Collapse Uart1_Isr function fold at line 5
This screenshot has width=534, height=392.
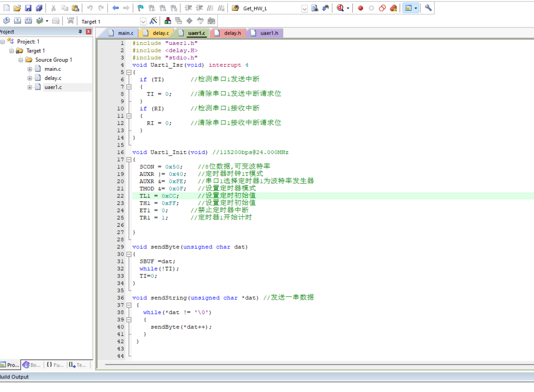[129, 72]
